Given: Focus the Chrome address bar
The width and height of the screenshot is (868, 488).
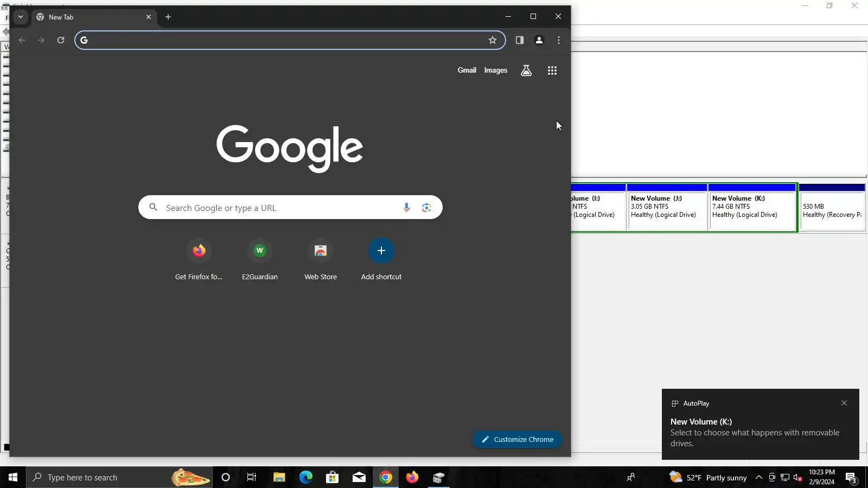Looking at the screenshot, I should pos(290,40).
